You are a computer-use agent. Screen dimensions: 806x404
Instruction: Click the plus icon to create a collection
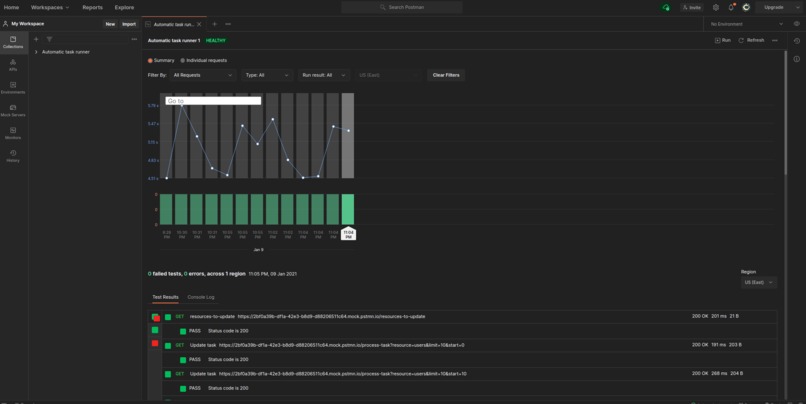point(36,39)
